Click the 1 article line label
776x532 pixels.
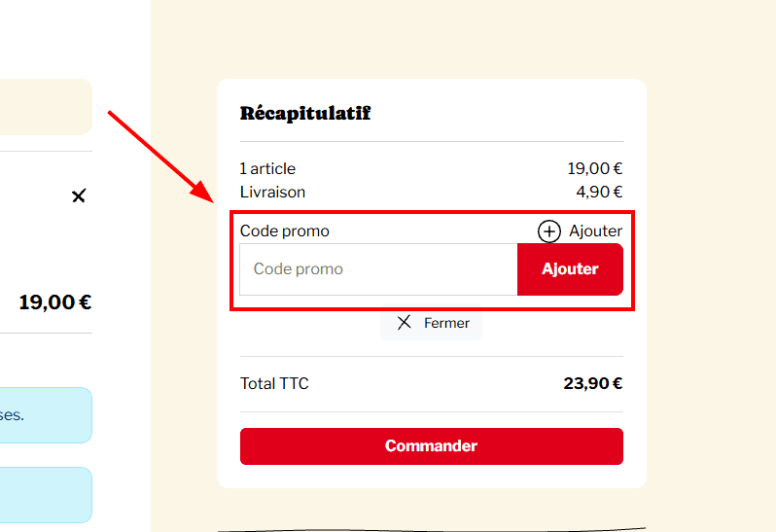coord(267,169)
